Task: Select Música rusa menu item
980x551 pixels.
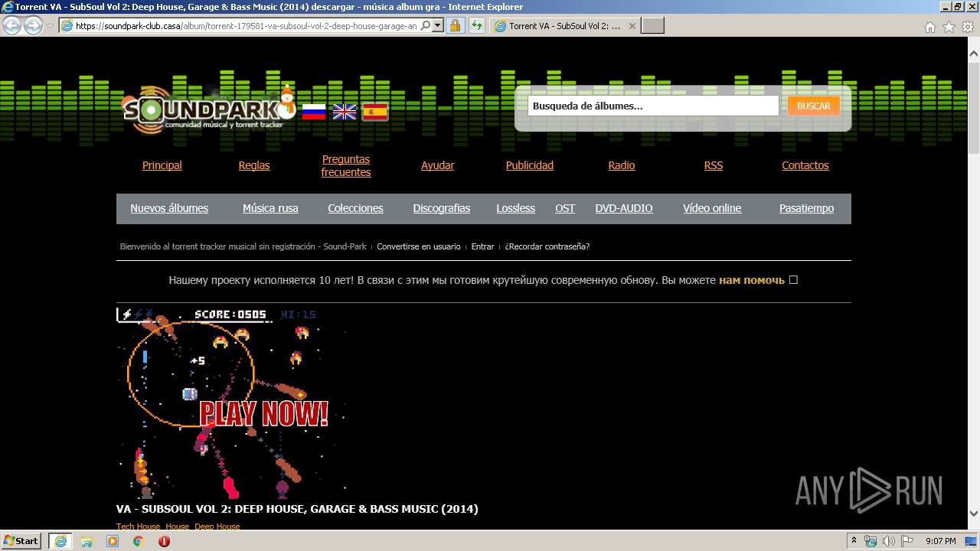Action: pyautogui.click(x=270, y=208)
